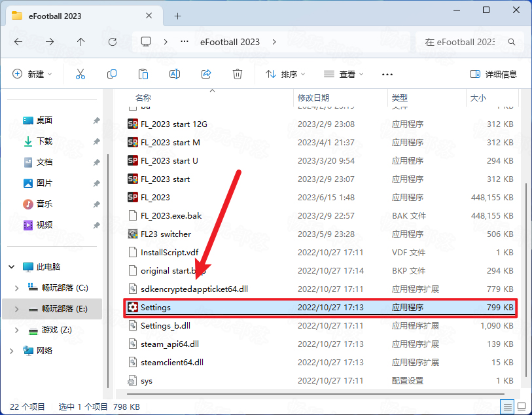Unpin Desktop using its pin icon
This screenshot has height=415, width=532.
(97, 120)
